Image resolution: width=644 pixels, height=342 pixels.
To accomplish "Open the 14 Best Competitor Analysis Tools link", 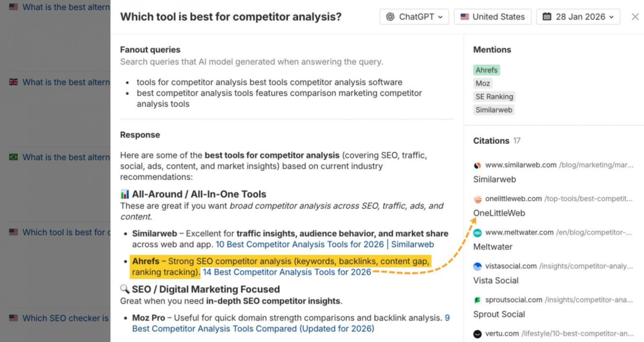I will pyautogui.click(x=287, y=272).
